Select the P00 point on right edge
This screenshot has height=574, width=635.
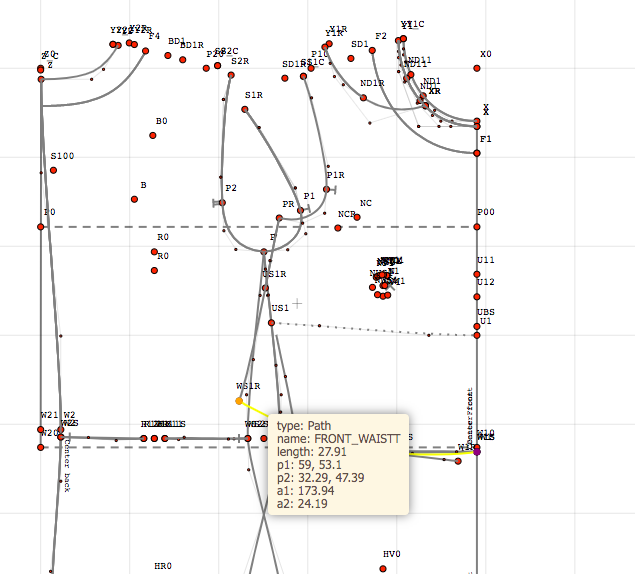tap(478, 227)
